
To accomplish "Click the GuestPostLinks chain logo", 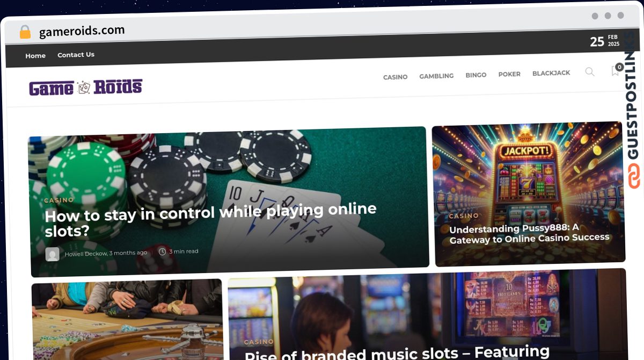I will pyautogui.click(x=634, y=177).
